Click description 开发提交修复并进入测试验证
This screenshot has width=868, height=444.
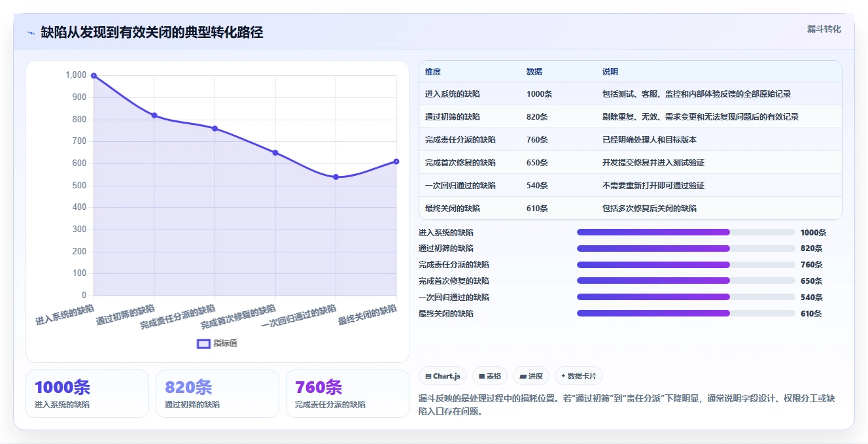point(653,163)
